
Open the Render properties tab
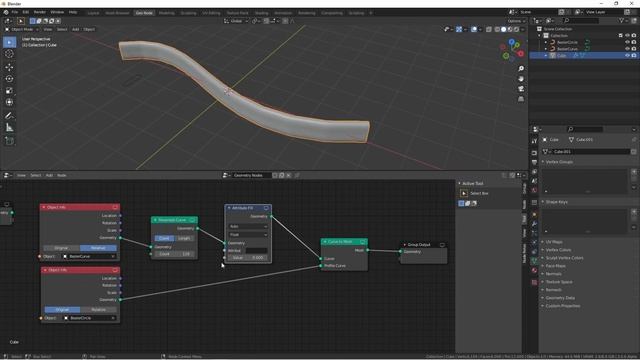[x=534, y=153]
